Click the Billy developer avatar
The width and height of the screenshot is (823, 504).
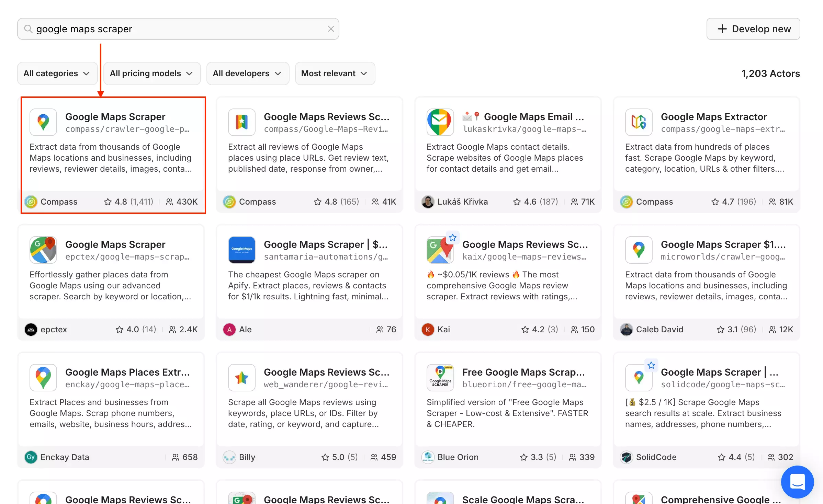[x=229, y=457]
